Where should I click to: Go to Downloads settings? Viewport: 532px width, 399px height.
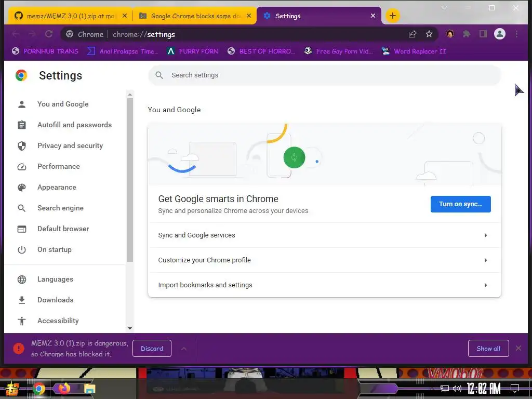point(55,300)
